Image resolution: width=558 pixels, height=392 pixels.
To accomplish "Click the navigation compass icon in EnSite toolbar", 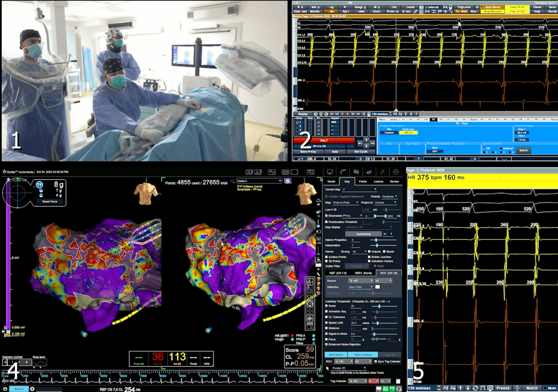I will click(x=396, y=172).
